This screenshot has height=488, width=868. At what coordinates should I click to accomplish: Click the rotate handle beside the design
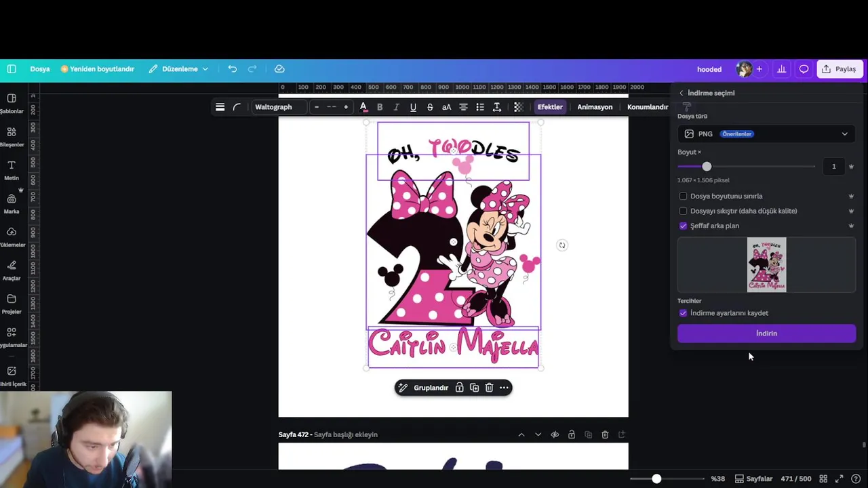click(x=562, y=245)
